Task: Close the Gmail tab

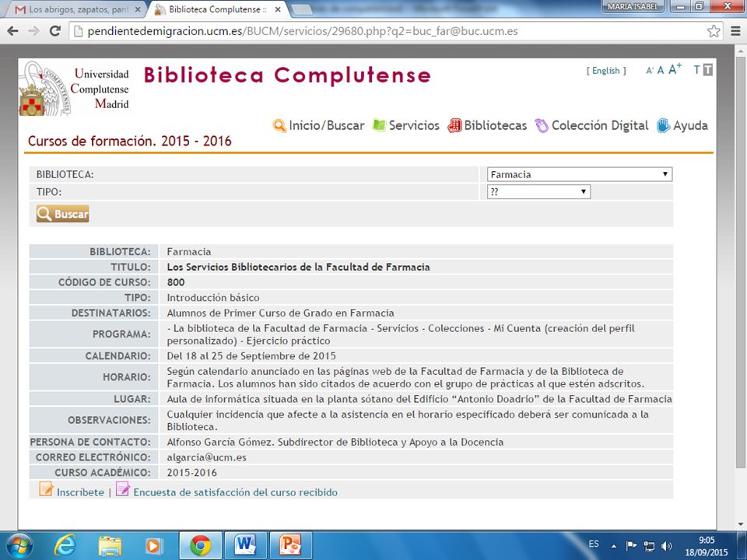Action: click(138, 9)
